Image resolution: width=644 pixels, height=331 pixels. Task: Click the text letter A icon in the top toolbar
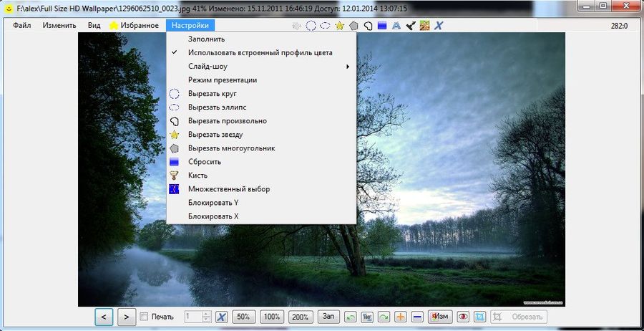pos(396,26)
